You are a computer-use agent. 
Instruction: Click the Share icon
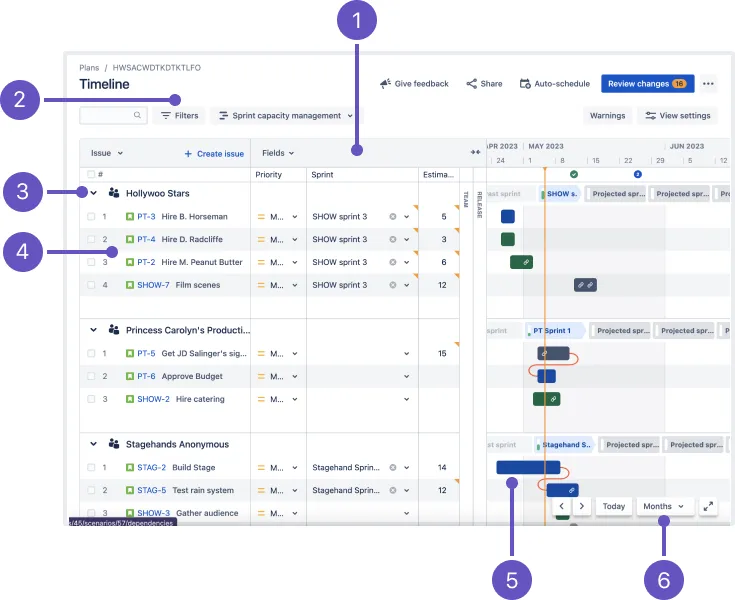pyautogui.click(x=471, y=83)
